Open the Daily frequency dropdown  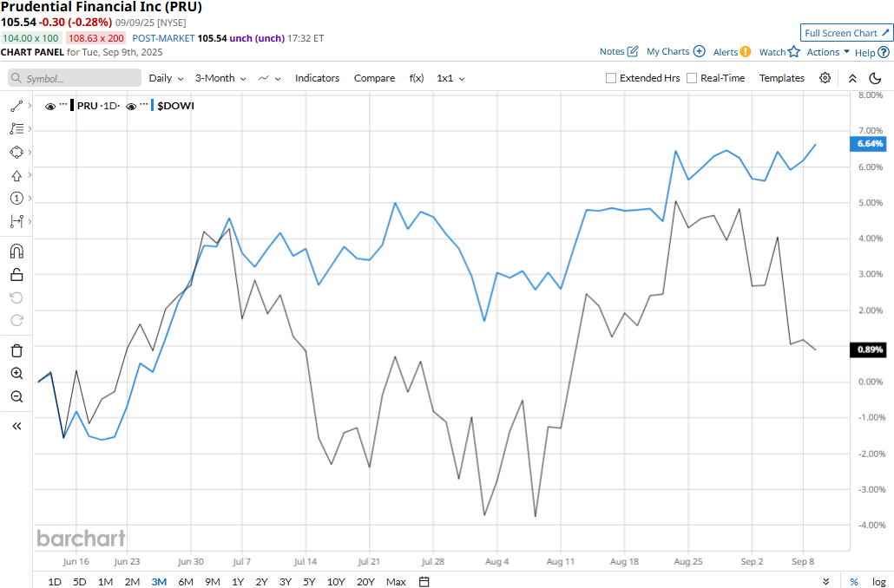coord(166,78)
